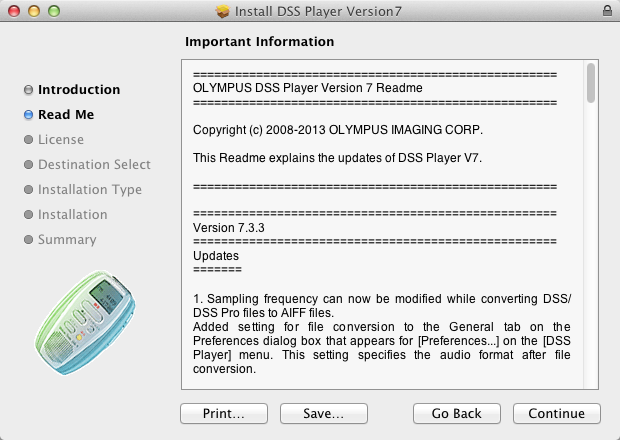Click the blue Read Me step bullet
The image size is (620, 440).
click(28, 115)
